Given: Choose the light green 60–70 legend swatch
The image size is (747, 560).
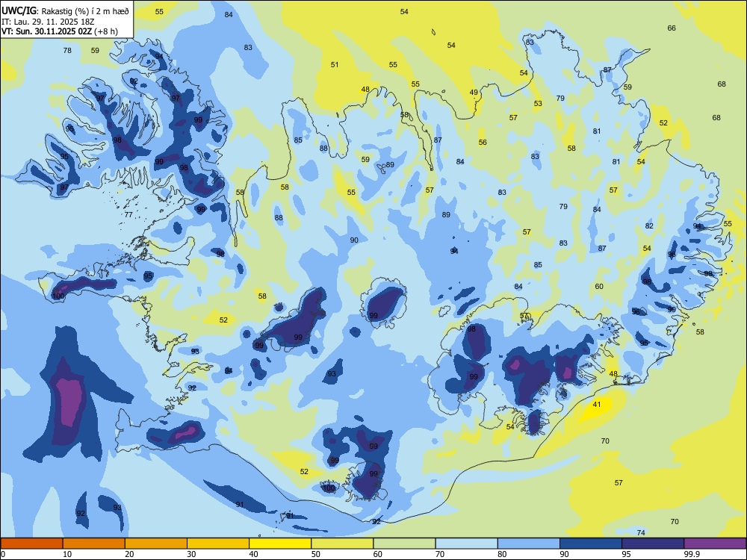Looking at the screenshot, I should click(x=404, y=544).
